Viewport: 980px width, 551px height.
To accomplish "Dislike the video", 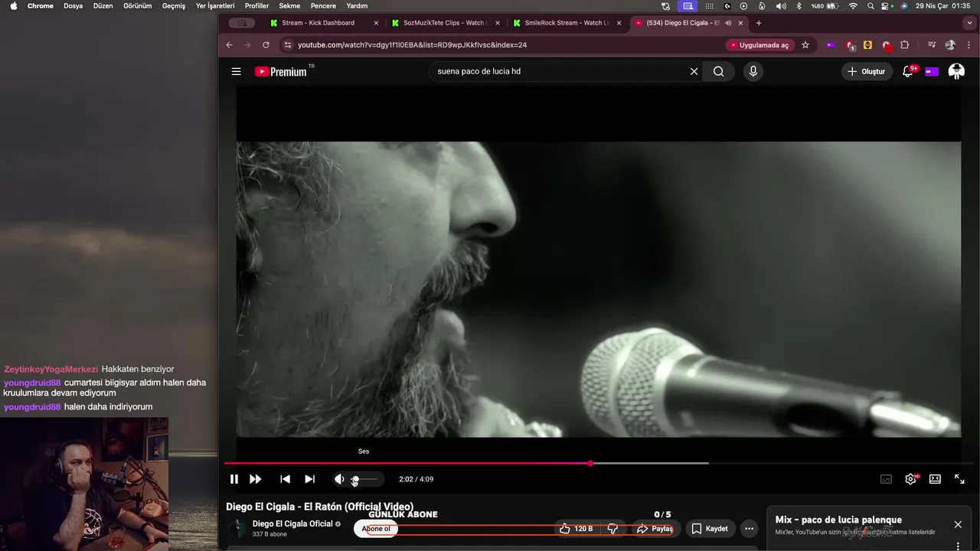I will pyautogui.click(x=612, y=529).
